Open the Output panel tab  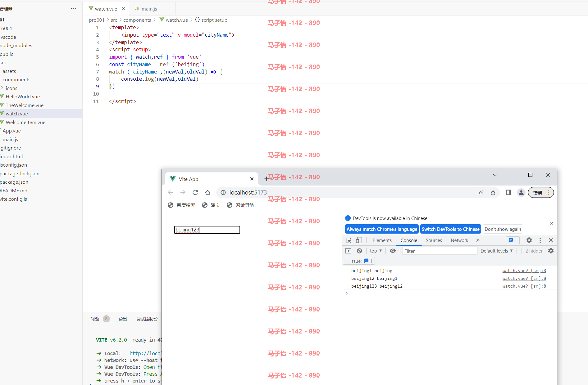[x=123, y=319]
